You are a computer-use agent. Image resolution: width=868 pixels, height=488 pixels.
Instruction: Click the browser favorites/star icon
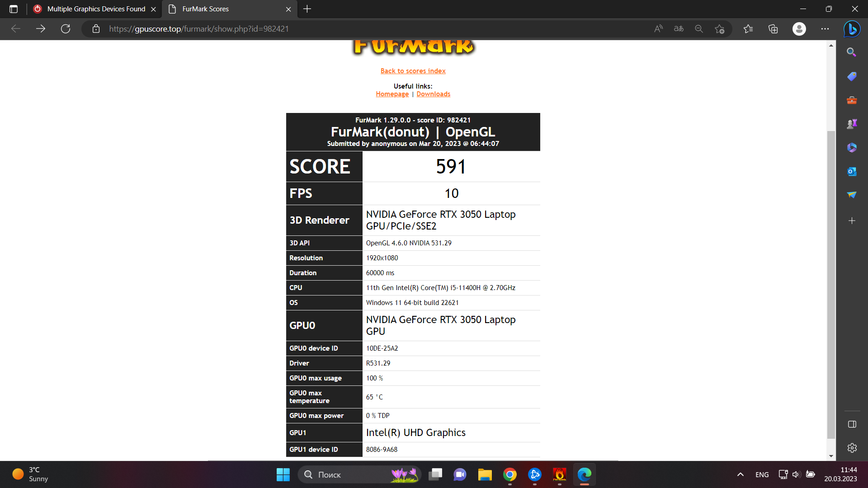coord(720,28)
